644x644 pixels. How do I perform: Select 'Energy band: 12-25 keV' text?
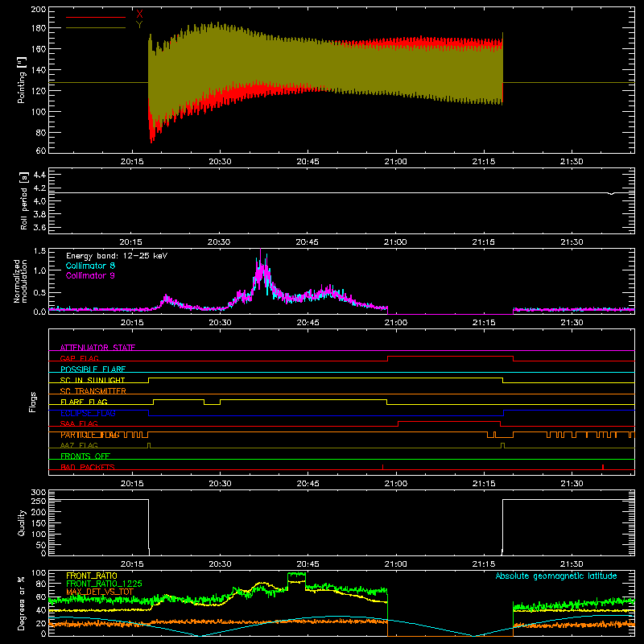point(117,256)
